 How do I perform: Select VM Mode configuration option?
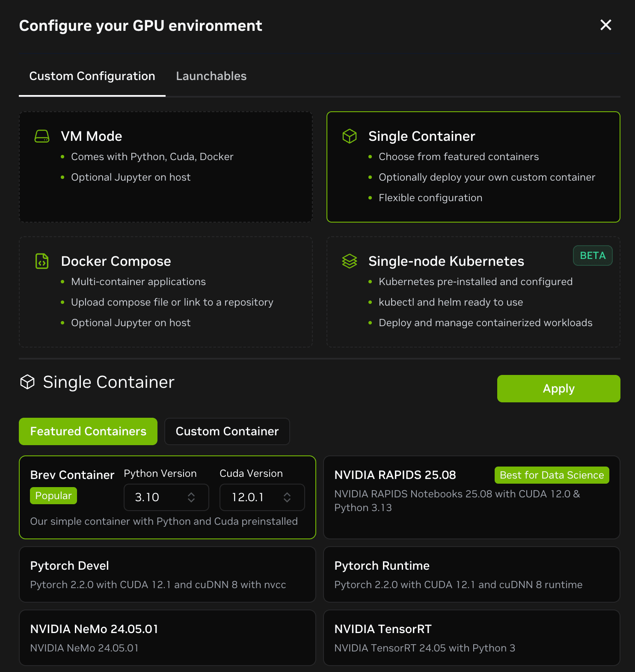coord(166,167)
